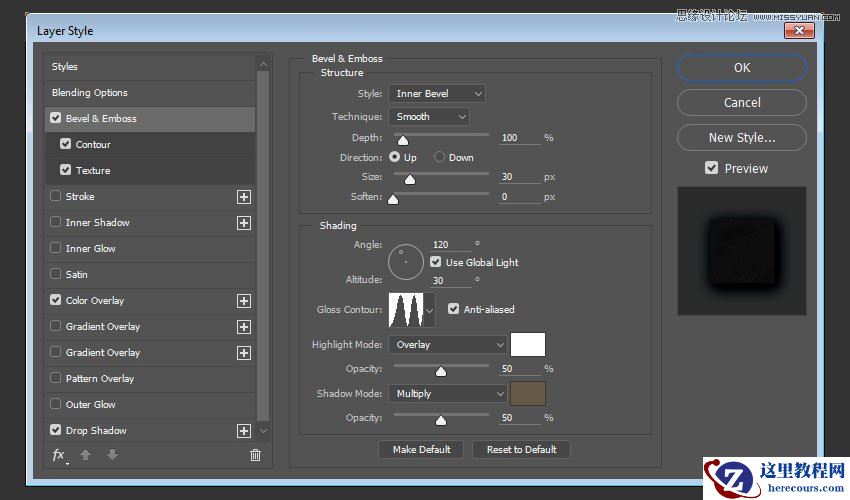Add another Color Overlay with plus icon
The image size is (850, 500).
(243, 301)
